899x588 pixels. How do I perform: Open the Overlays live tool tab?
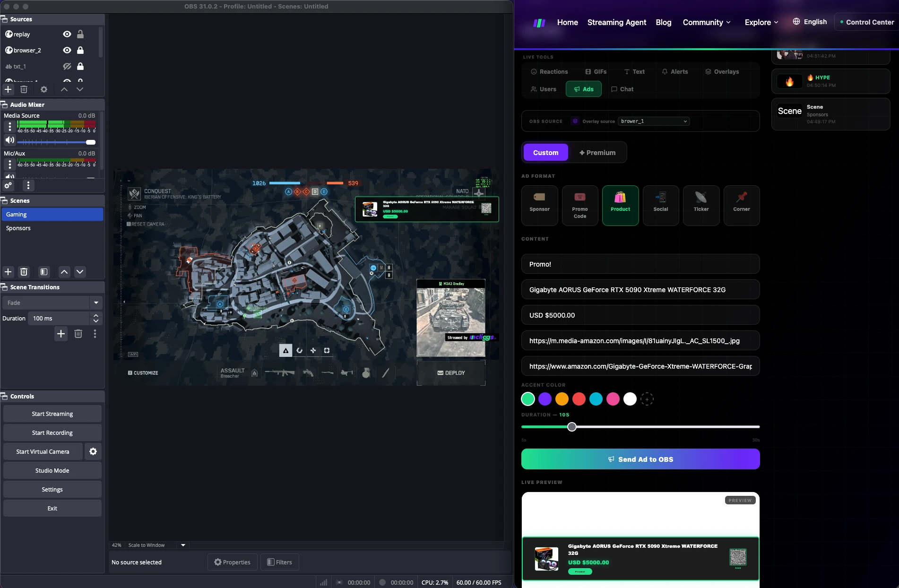click(x=722, y=72)
